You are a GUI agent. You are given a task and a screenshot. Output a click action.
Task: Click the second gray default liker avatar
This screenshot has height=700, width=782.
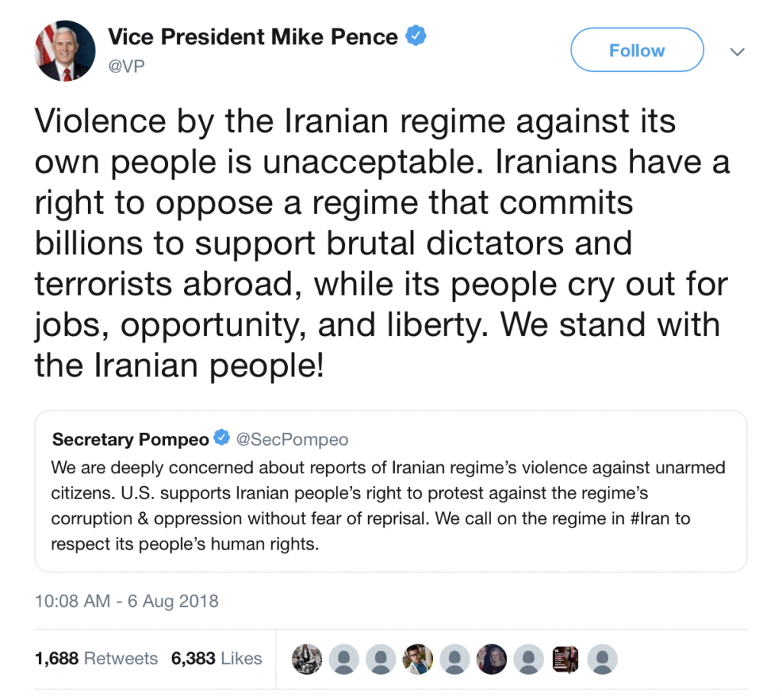(x=380, y=658)
